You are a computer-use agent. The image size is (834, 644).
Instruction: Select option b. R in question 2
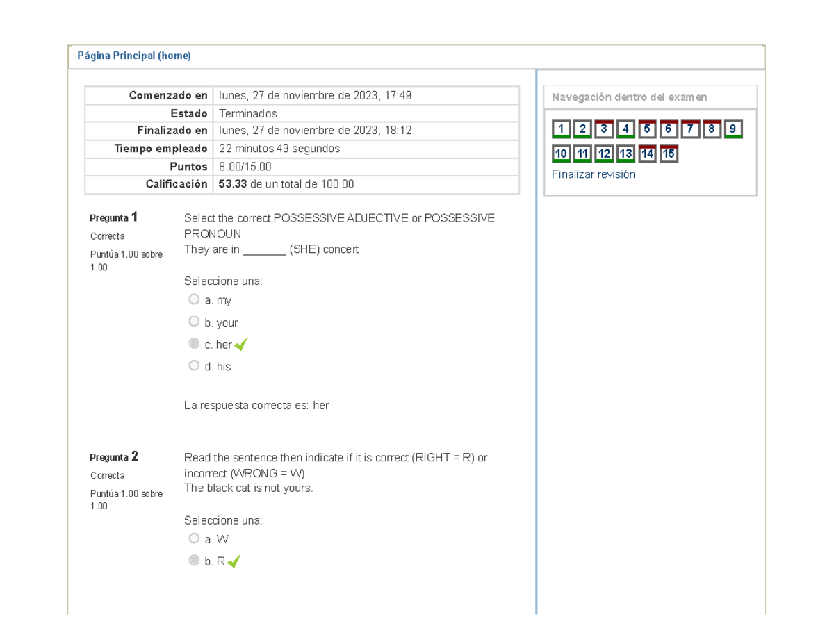click(x=194, y=561)
